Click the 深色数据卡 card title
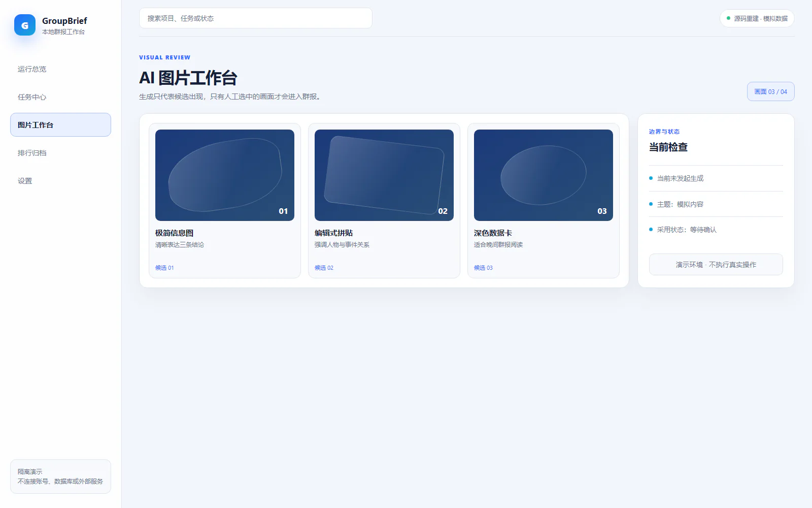This screenshot has height=508, width=812. 493,233
